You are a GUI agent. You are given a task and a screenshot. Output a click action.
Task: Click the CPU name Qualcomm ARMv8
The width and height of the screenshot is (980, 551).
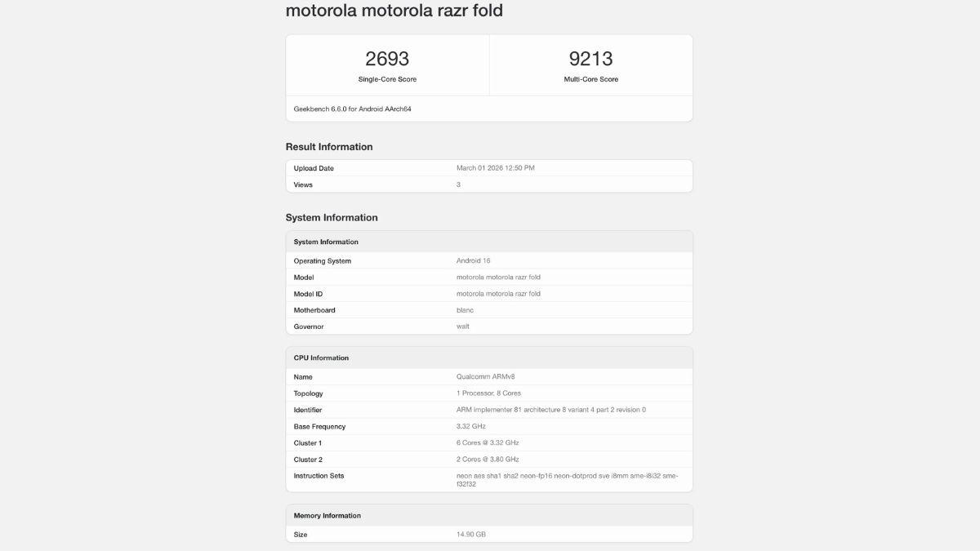(486, 377)
